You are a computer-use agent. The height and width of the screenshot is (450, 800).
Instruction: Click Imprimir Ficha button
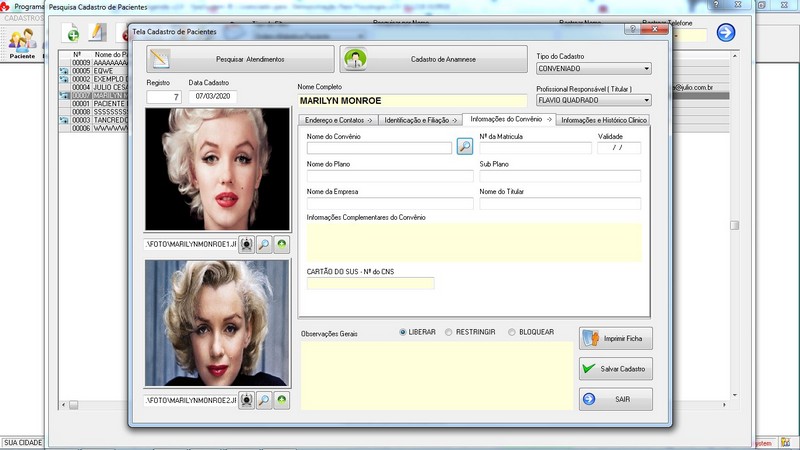click(615, 338)
